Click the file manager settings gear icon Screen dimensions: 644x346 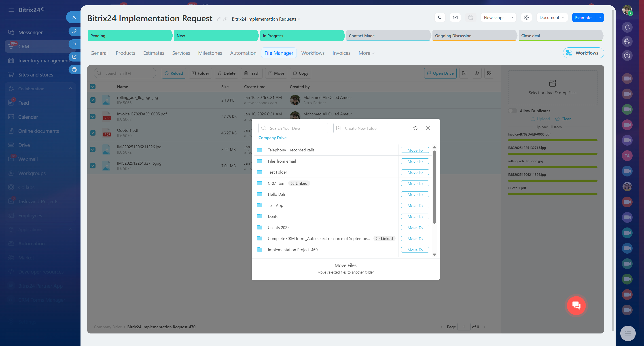click(477, 73)
